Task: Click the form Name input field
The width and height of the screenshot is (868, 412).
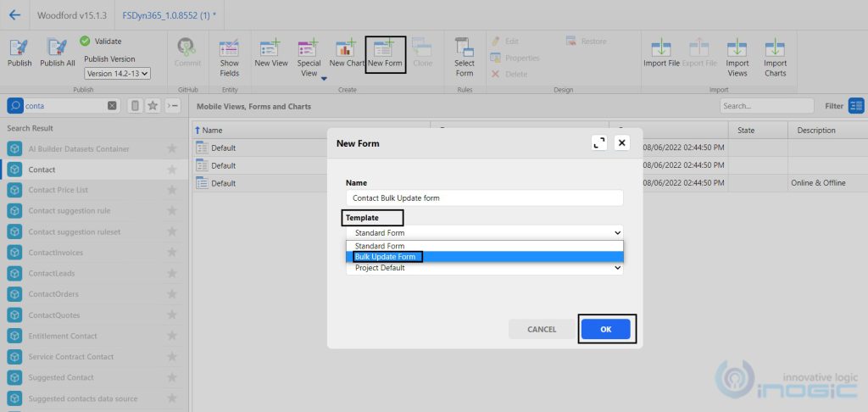Action: pos(484,198)
